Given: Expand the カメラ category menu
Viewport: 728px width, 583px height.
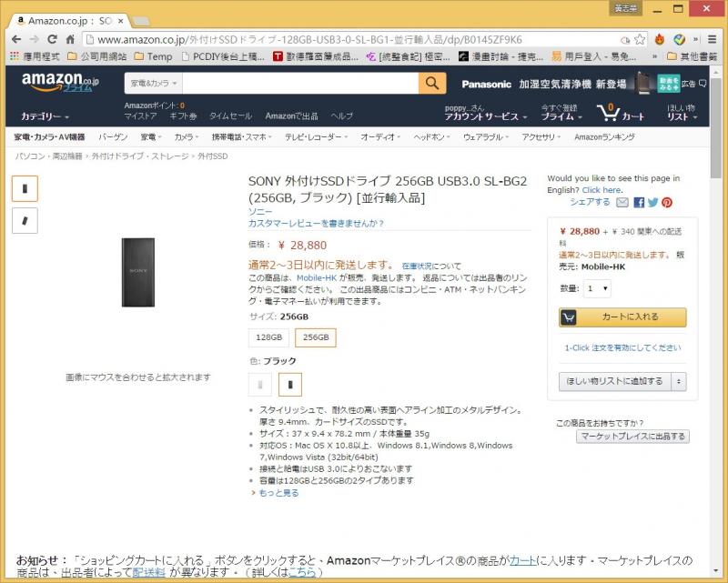Looking at the screenshot, I should (x=187, y=137).
